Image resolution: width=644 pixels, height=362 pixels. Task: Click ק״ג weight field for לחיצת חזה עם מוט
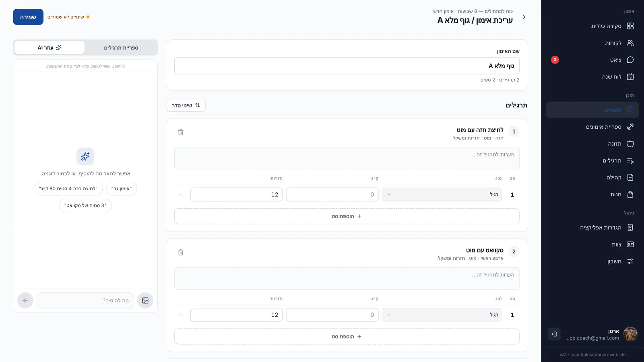coord(332,194)
